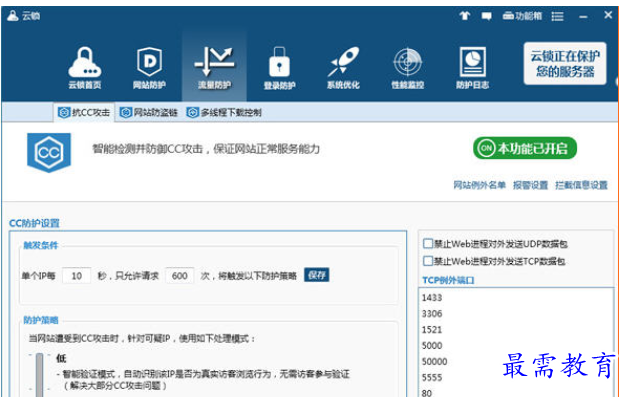Click the request count field showing 600

point(179,276)
